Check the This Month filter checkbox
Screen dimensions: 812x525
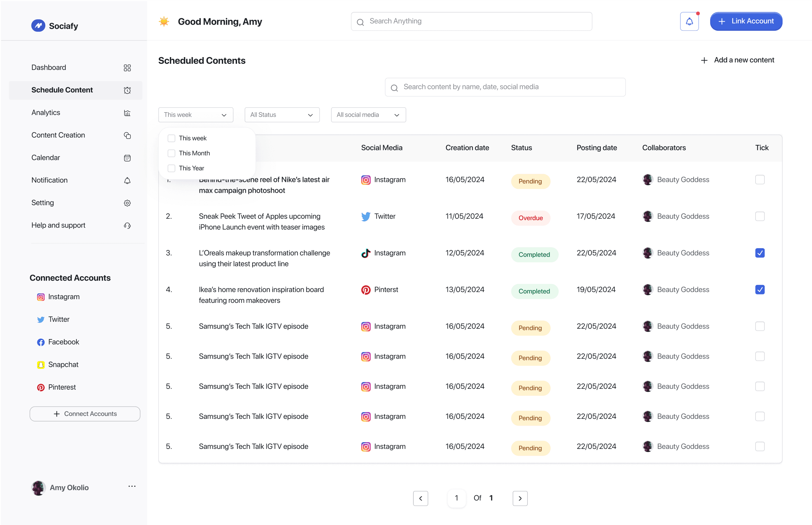(171, 153)
